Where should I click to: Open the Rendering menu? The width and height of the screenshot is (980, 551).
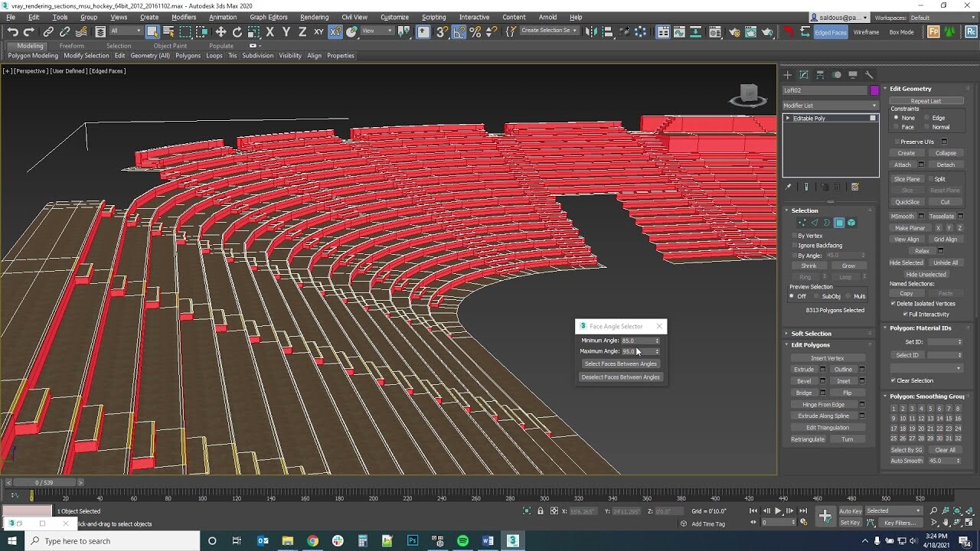[x=314, y=17]
